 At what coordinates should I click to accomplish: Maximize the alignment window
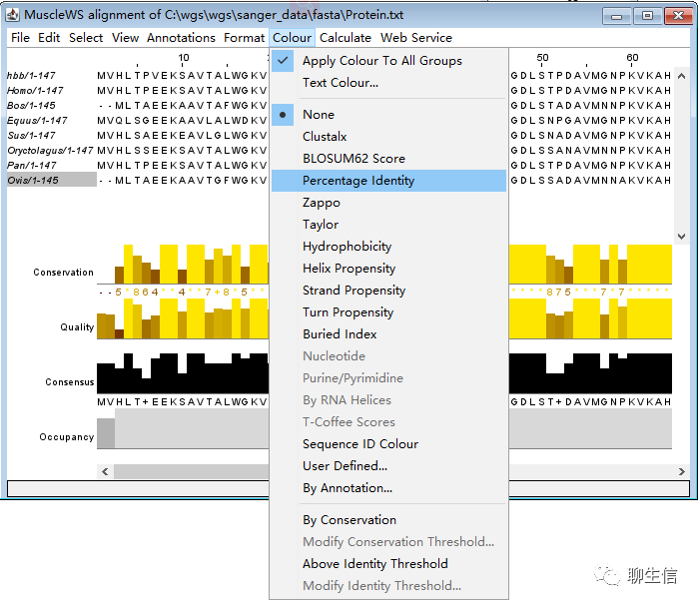tap(647, 16)
